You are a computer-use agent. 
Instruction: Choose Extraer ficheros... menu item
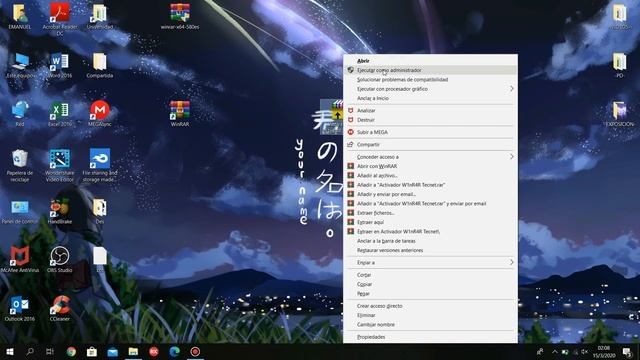click(x=431, y=213)
